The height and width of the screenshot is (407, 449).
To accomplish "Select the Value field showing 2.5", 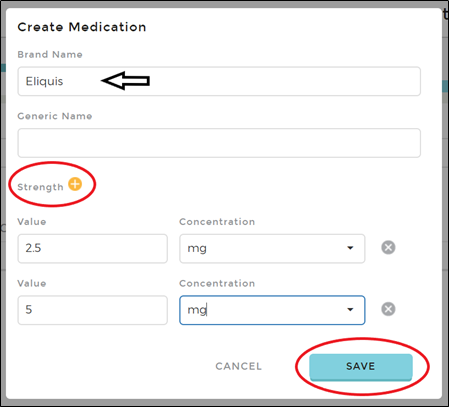I will pos(92,249).
